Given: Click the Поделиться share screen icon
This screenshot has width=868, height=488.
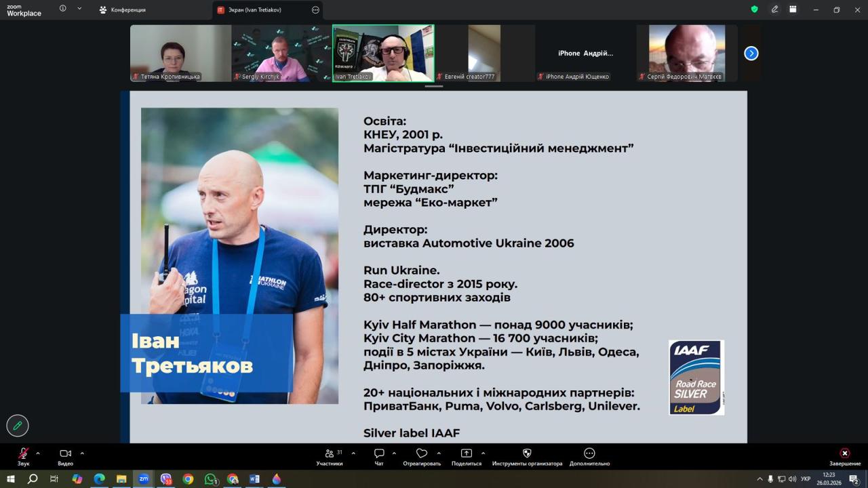Looking at the screenshot, I should tap(466, 454).
